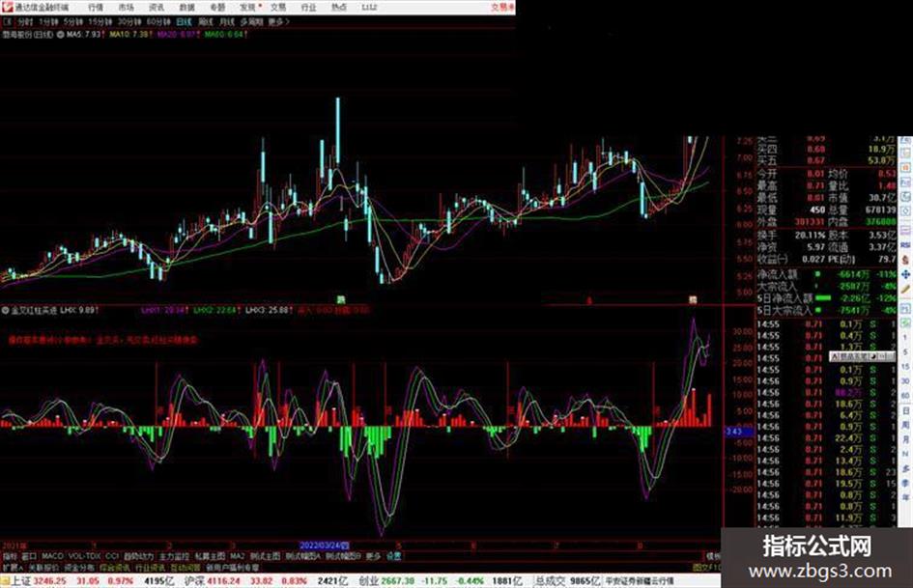The width and height of the screenshot is (913, 588).
Task: Switch to the 30分钟 period tab
Action: (129, 22)
